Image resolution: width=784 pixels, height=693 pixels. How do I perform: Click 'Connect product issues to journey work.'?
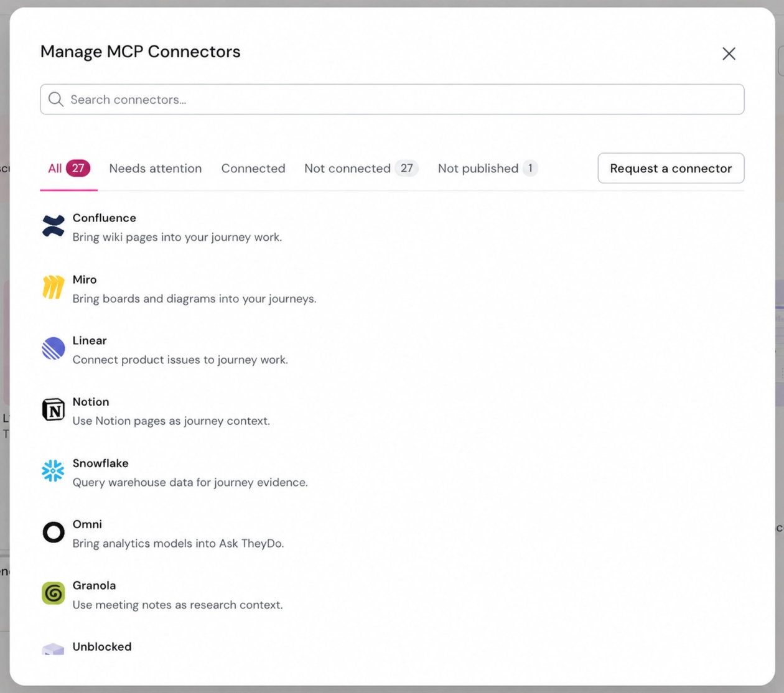(x=180, y=360)
